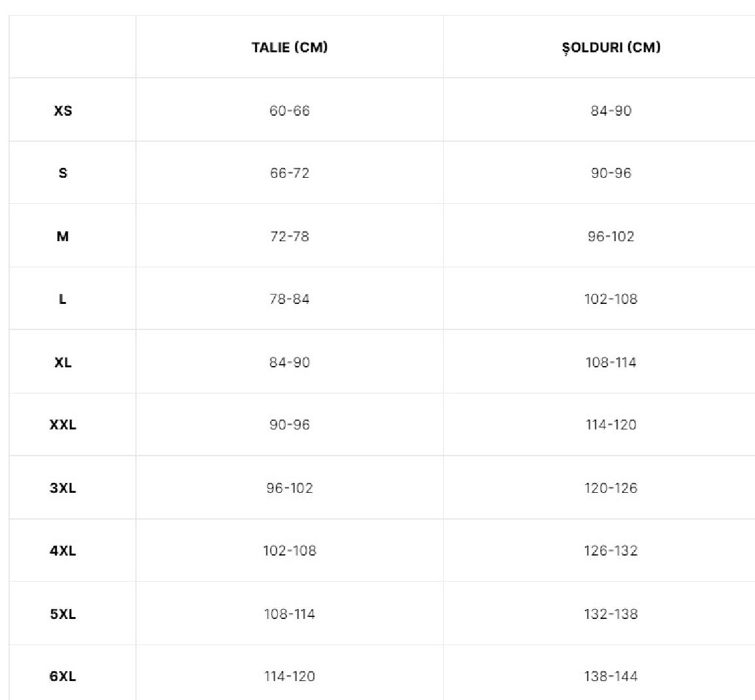The height and width of the screenshot is (700, 755).
Task: Click the ȘOLDURI (CM) column header
Action: [x=611, y=47]
